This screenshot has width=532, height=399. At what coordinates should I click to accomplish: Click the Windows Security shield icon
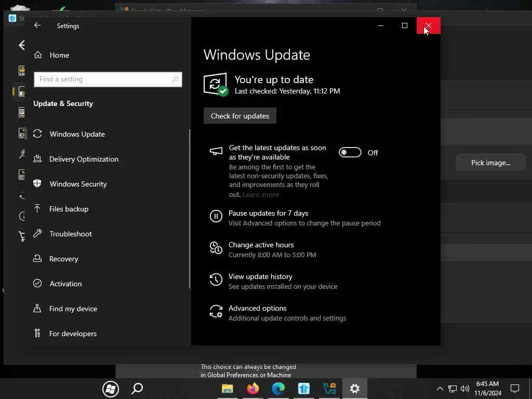[x=37, y=183]
